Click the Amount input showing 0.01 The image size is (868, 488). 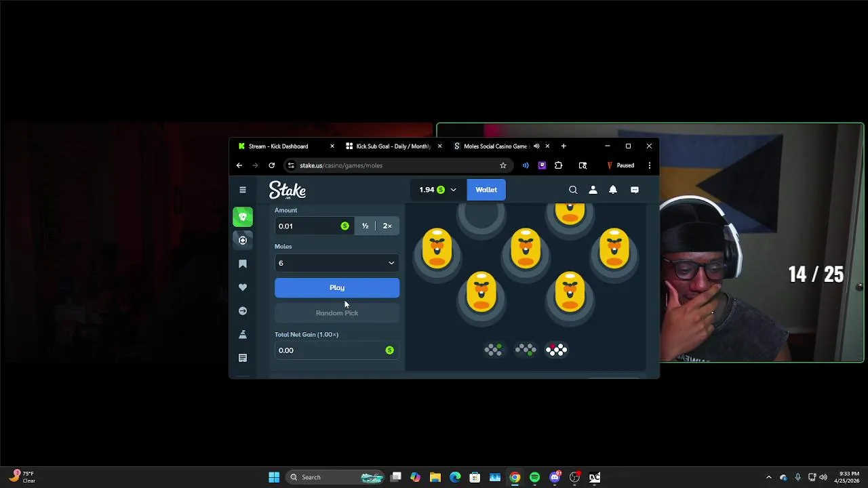(x=314, y=226)
